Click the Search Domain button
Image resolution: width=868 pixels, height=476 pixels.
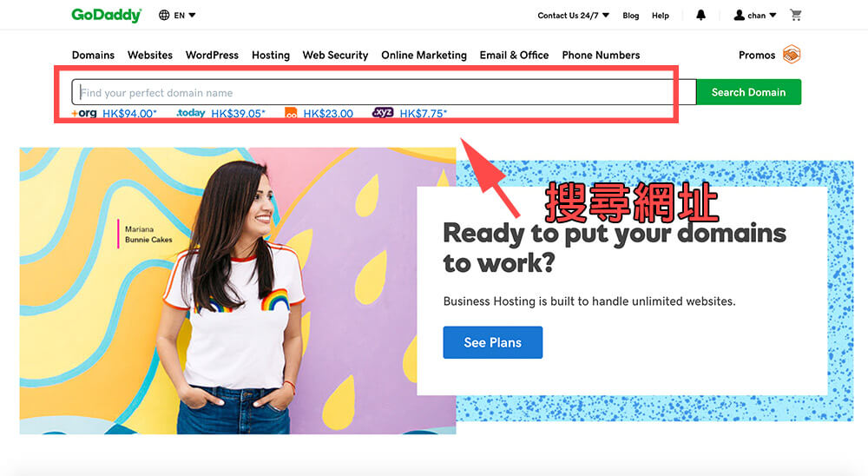point(748,92)
